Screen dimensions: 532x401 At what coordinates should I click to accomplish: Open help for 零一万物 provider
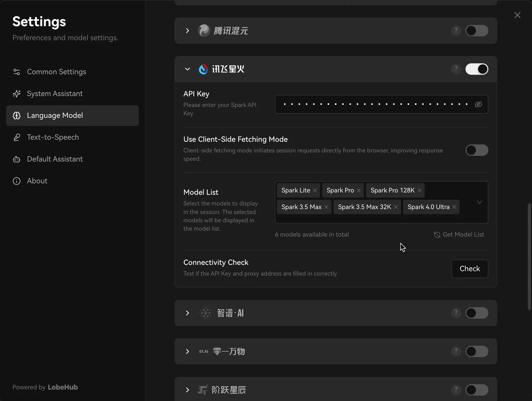[x=456, y=351]
